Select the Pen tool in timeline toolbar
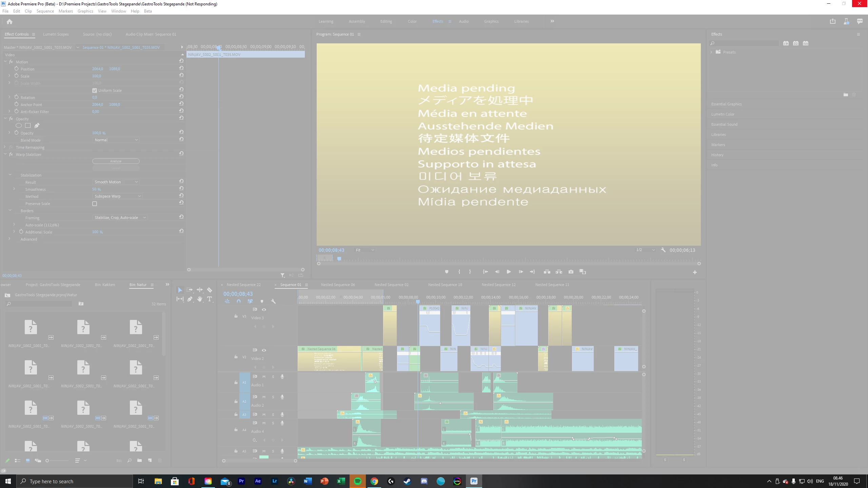 point(190,299)
